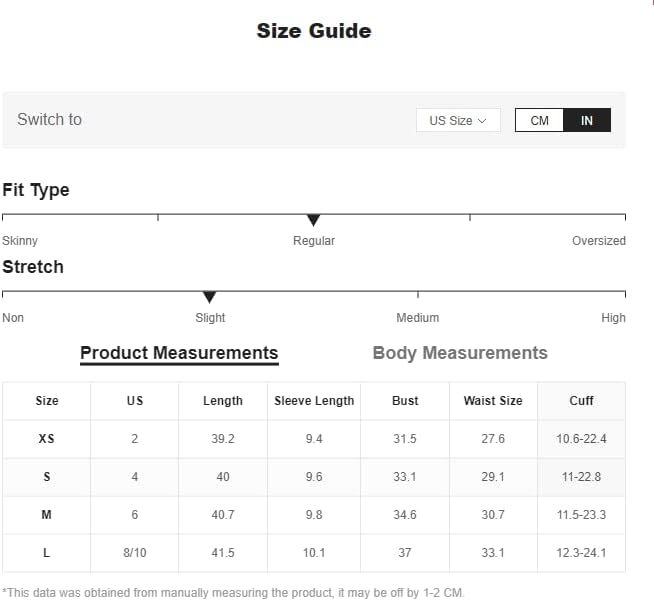The image size is (654, 601).
Task: Switch measurement units to CM
Action: [x=539, y=120]
